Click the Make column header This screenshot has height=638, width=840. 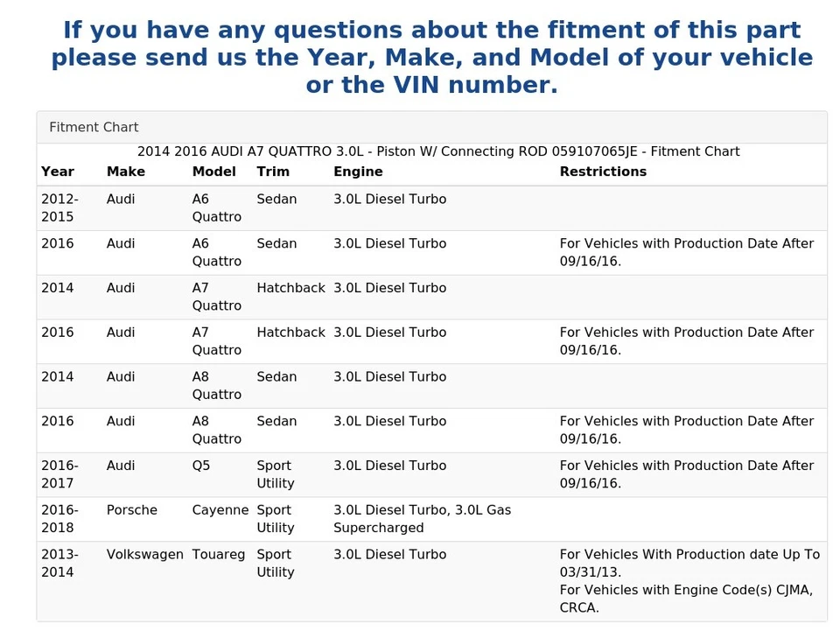click(126, 172)
